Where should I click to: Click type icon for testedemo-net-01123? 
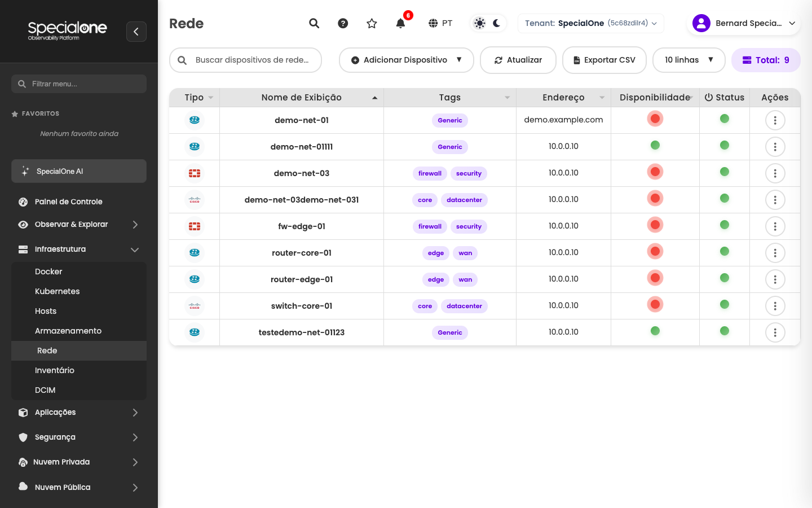[x=195, y=332]
